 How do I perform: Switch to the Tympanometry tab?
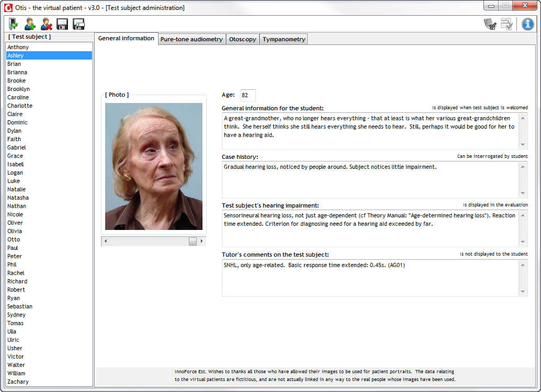(x=284, y=39)
